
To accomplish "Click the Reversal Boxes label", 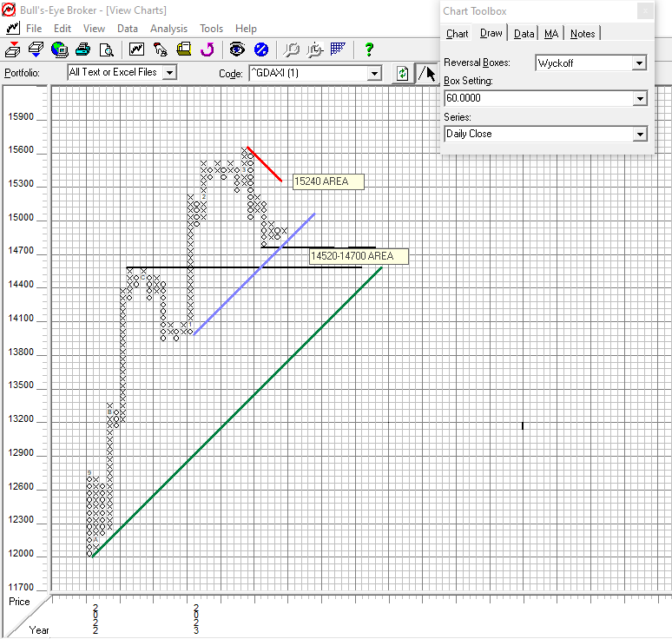I will tap(477, 63).
